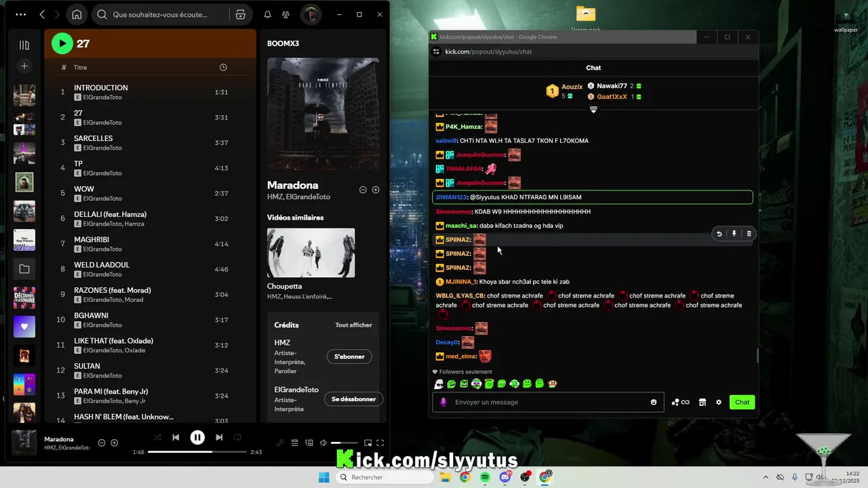This screenshot has width=868, height=488.
Task: Adjust Spotify volume slider
Action: (x=344, y=443)
